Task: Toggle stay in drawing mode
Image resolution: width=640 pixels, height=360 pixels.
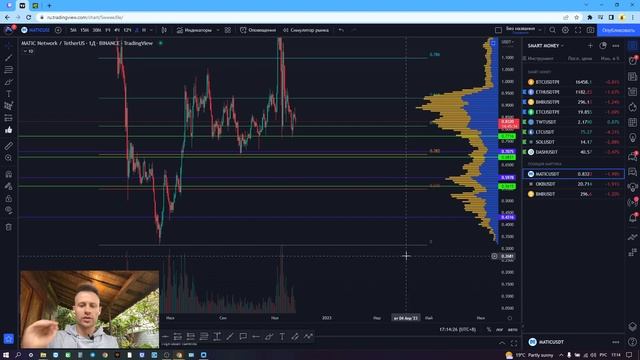Action: 9,186
